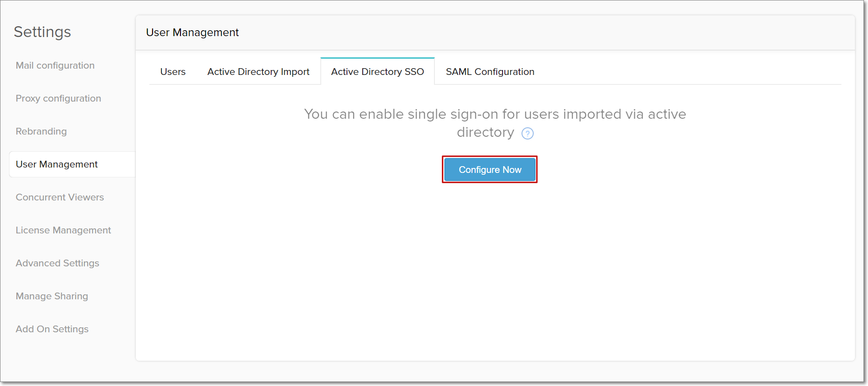Open Mail configuration settings
868x386 pixels.
55,65
